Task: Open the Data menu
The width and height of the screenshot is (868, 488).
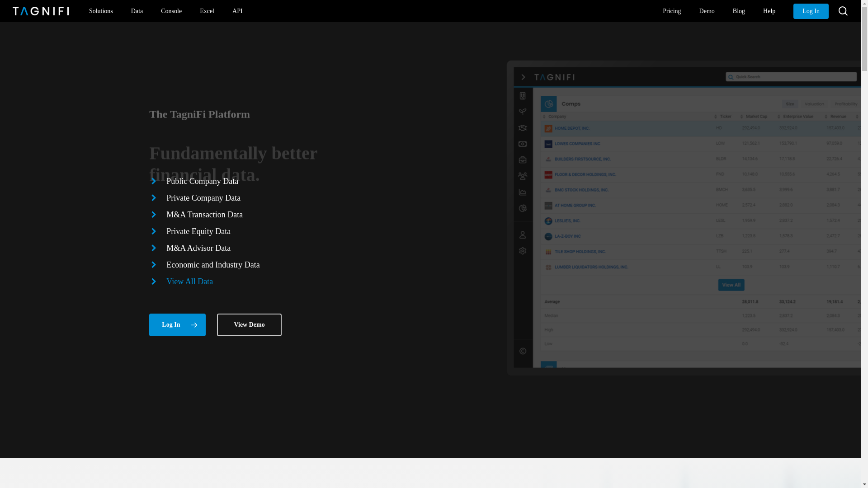Action: [x=137, y=11]
